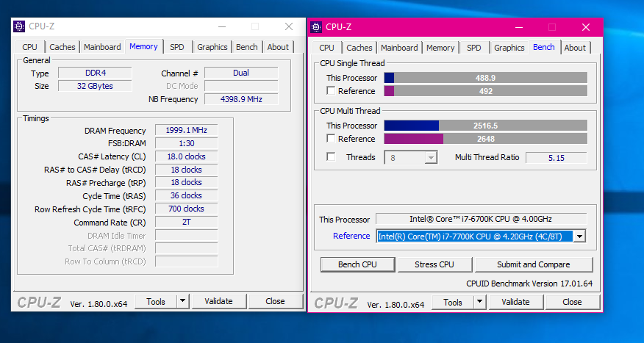Open the Caches tab in right window
Viewport: 644px width, 343px height.
[x=359, y=48]
